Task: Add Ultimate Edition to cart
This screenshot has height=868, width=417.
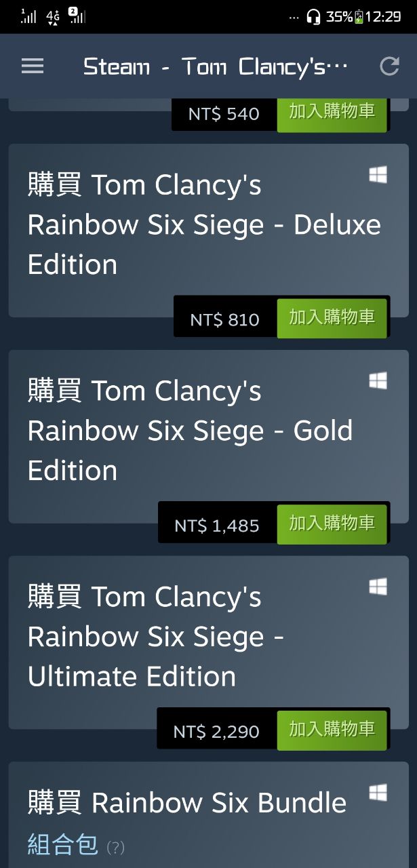Action: (x=332, y=730)
